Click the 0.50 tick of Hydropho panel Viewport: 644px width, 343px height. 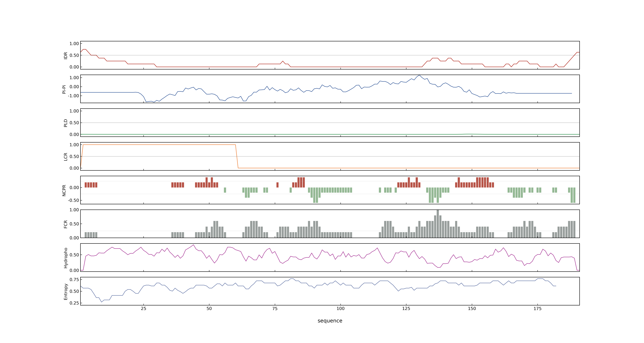click(74, 255)
